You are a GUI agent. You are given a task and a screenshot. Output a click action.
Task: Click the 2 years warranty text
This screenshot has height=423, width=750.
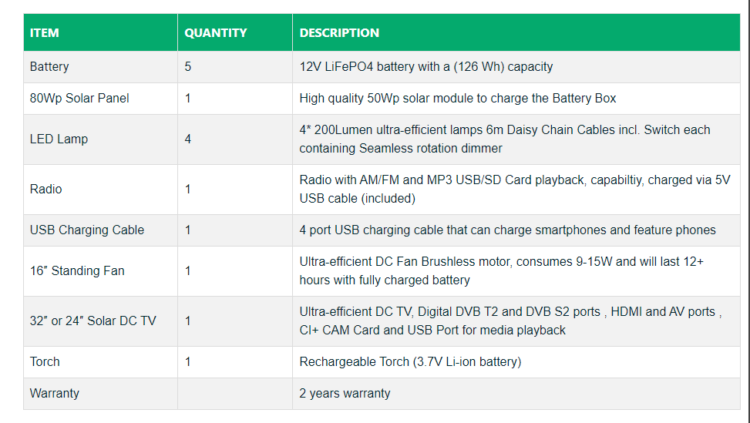tap(345, 393)
